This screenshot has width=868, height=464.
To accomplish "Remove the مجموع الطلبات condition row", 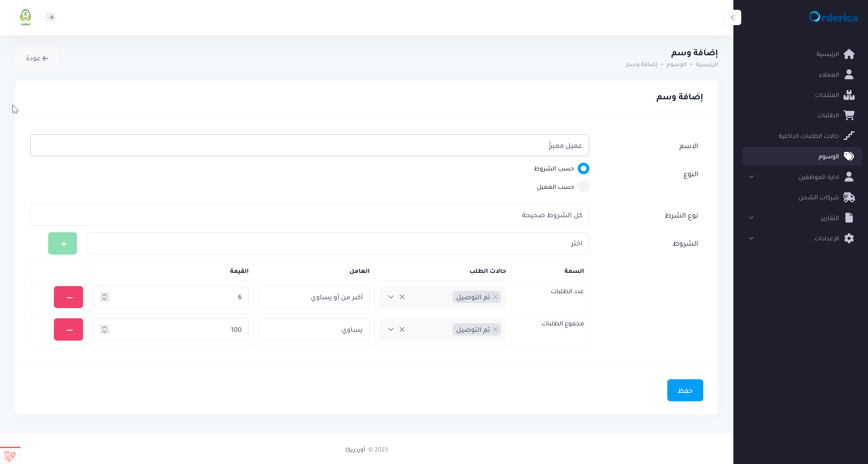I will 68,329.
